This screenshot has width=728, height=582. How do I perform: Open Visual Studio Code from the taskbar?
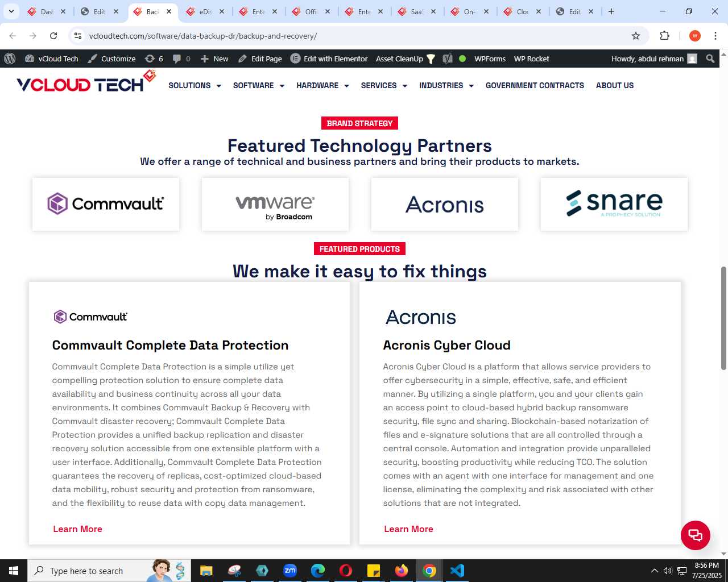[457, 571]
